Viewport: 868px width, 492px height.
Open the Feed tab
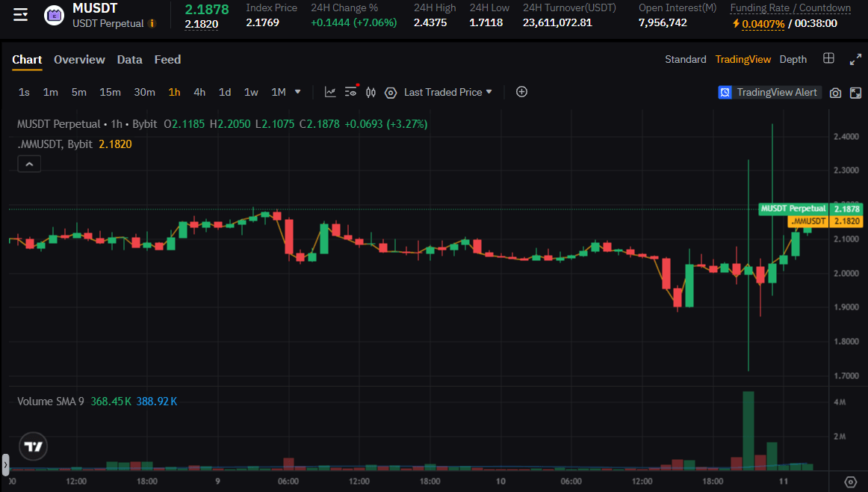coord(167,59)
